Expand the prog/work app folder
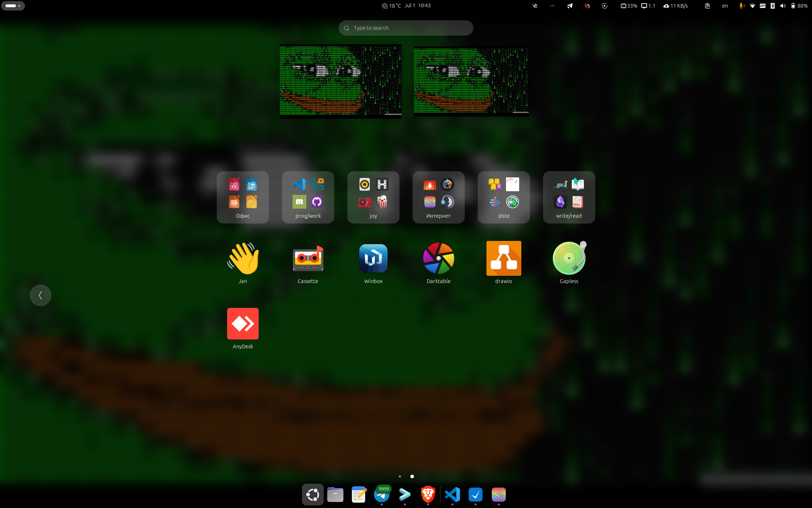Viewport: 812px width, 508px height. [x=308, y=197]
